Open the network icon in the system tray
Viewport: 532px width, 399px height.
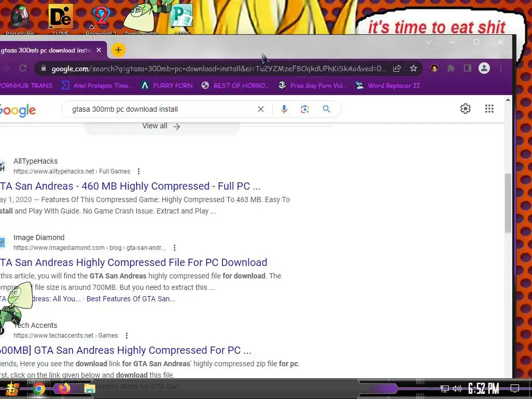pyautogui.click(x=445, y=389)
